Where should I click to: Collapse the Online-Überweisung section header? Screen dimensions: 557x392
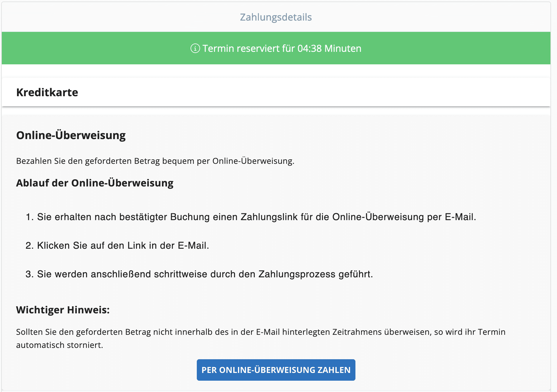coord(71,135)
